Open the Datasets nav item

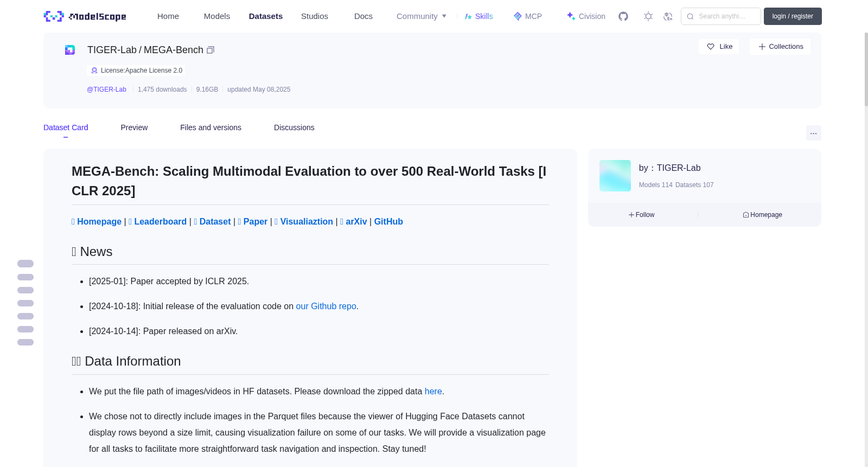(266, 16)
